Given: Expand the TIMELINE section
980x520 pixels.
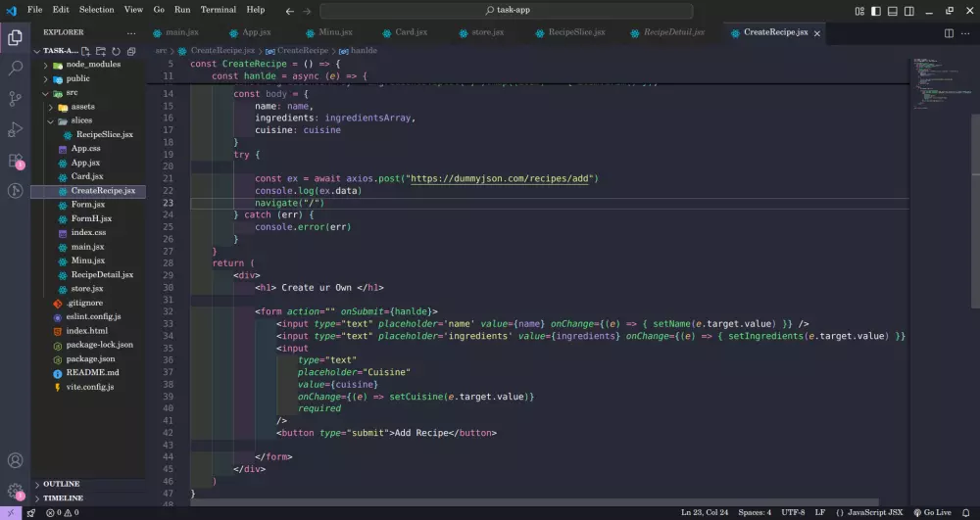Looking at the screenshot, I should 63,497.
